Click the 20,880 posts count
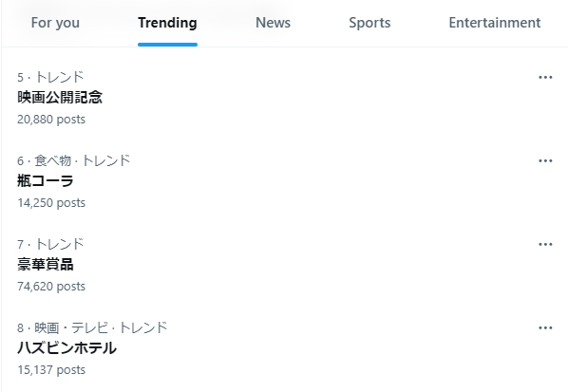The width and height of the screenshot is (568, 392). pyautogui.click(x=51, y=119)
